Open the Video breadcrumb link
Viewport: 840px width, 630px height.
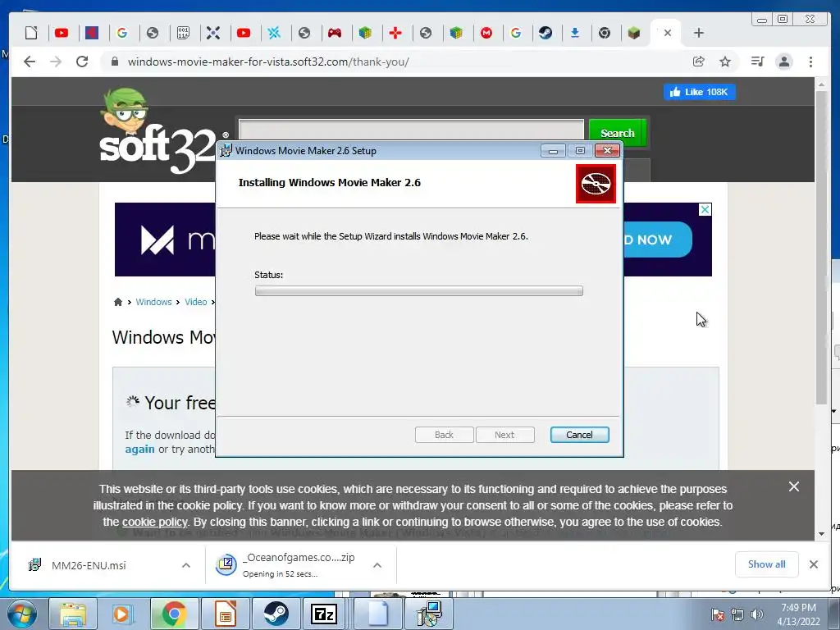click(195, 302)
